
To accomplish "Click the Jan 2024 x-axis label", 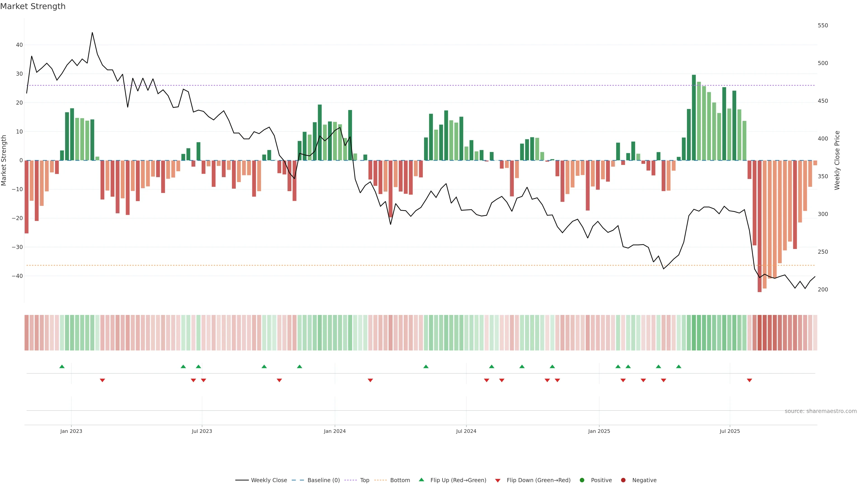I will (335, 431).
